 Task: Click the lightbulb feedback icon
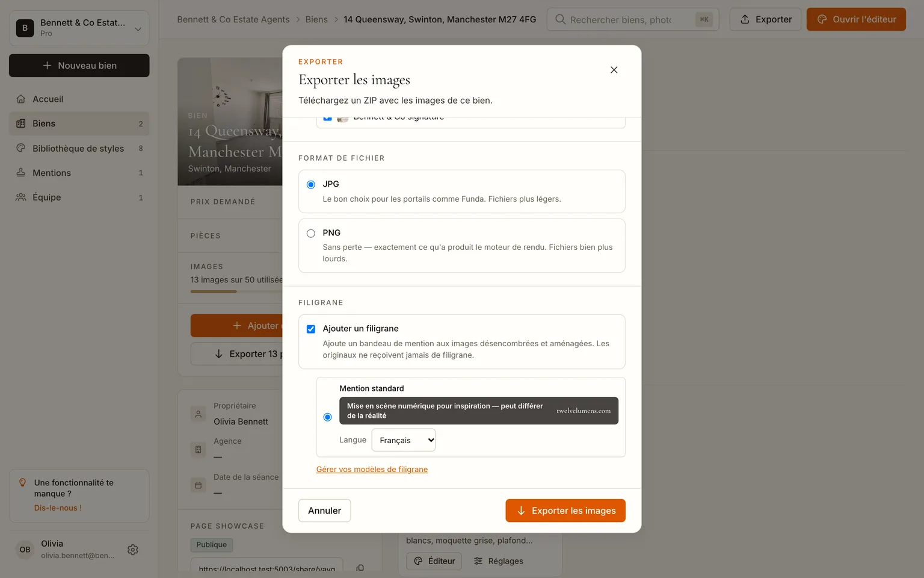point(22,482)
